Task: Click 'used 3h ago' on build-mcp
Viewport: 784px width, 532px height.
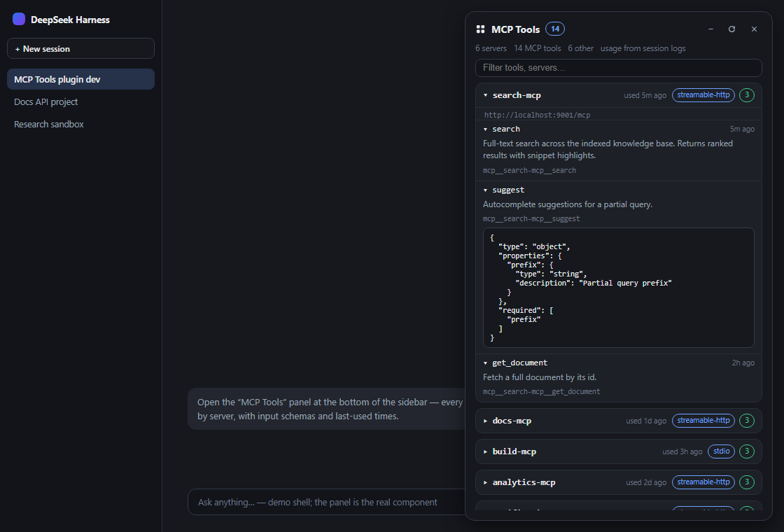Action: pos(682,452)
